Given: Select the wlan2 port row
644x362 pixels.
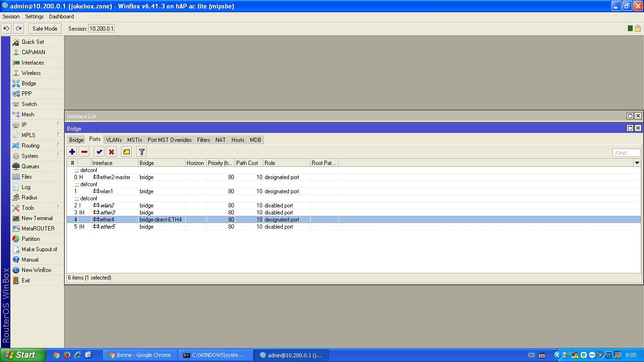Looking at the screenshot, I should tap(354, 206).
